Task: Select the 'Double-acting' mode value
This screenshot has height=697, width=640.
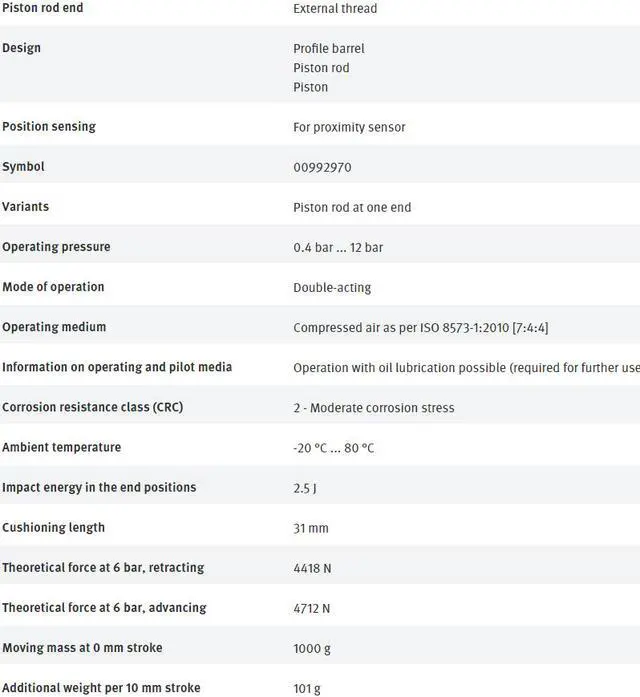Action: pos(332,288)
